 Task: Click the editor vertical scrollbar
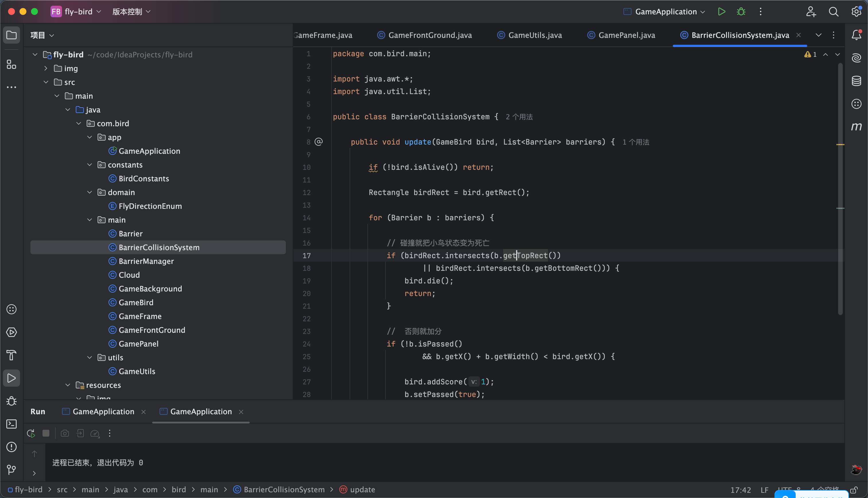point(840,188)
